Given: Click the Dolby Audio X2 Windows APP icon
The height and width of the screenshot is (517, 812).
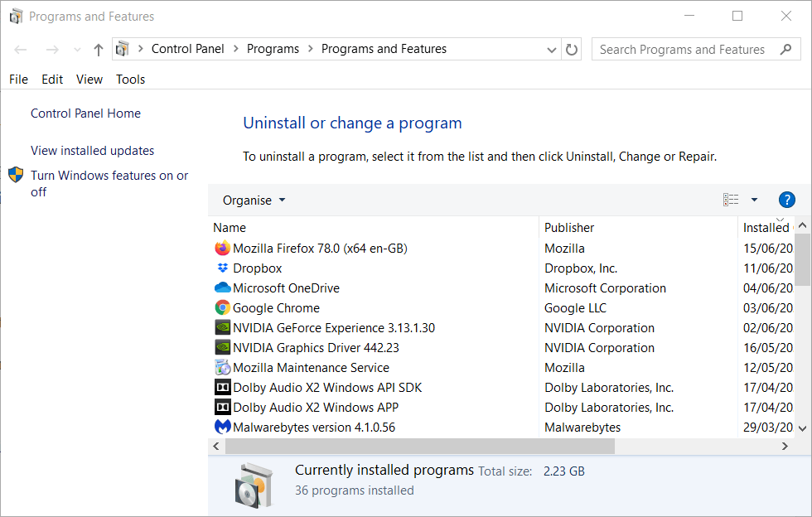Looking at the screenshot, I should point(223,407).
